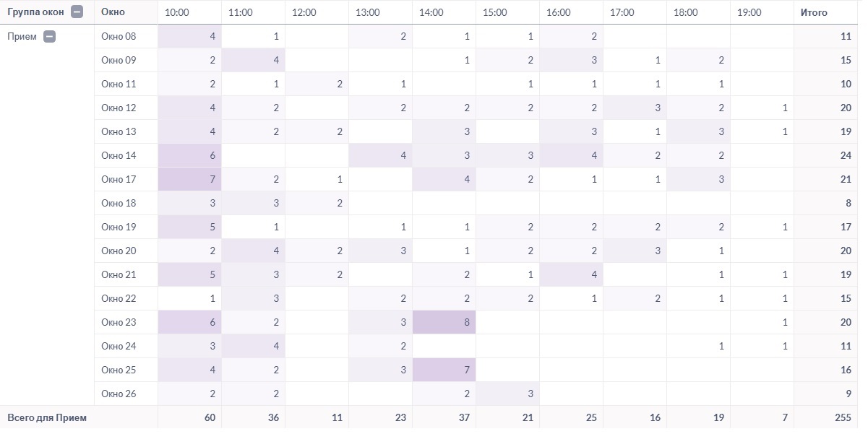The width and height of the screenshot is (868, 434).
Task: Click the cell with value 8 for Окно 23
Action: [444, 322]
